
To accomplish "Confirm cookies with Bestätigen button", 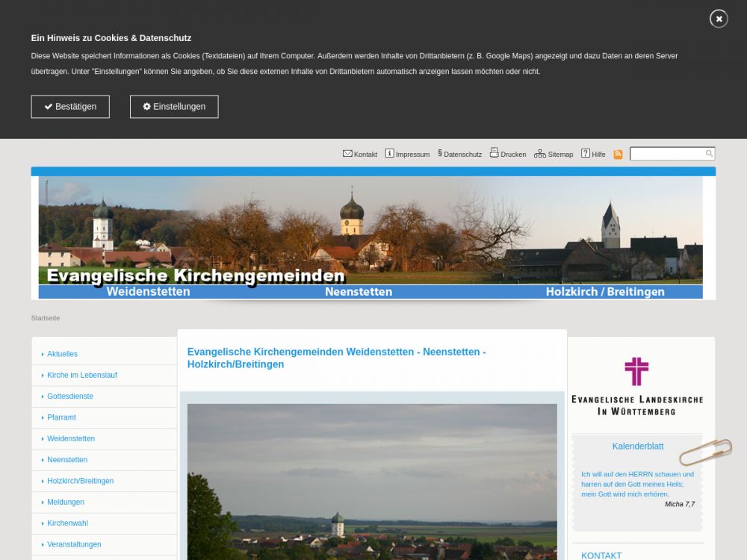I will pos(70,107).
